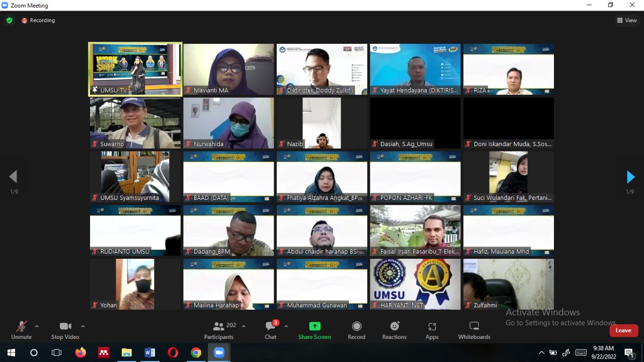Select the HARIYANTI NST video tile
The image size is (644, 362).
[416, 284]
